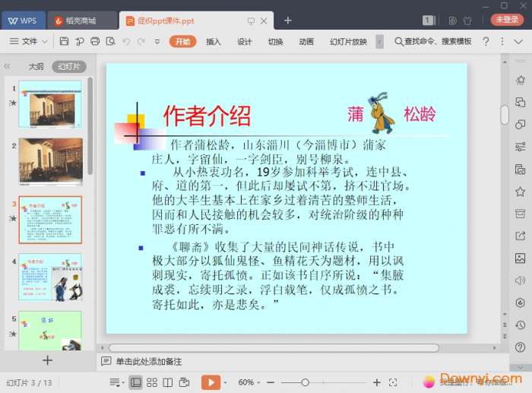Image resolution: width=532 pixels, height=393 pixels.
Task: Open the share icon in right sidebar
Action: [x=520, y=236]
